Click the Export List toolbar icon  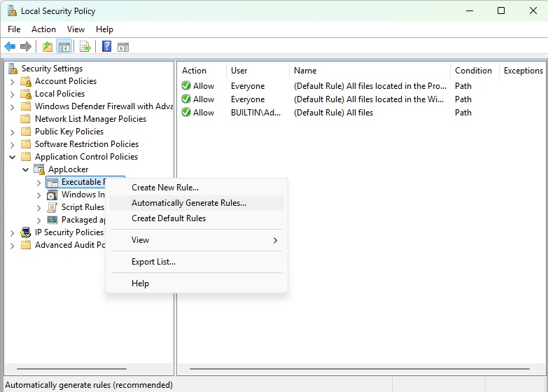85,47
